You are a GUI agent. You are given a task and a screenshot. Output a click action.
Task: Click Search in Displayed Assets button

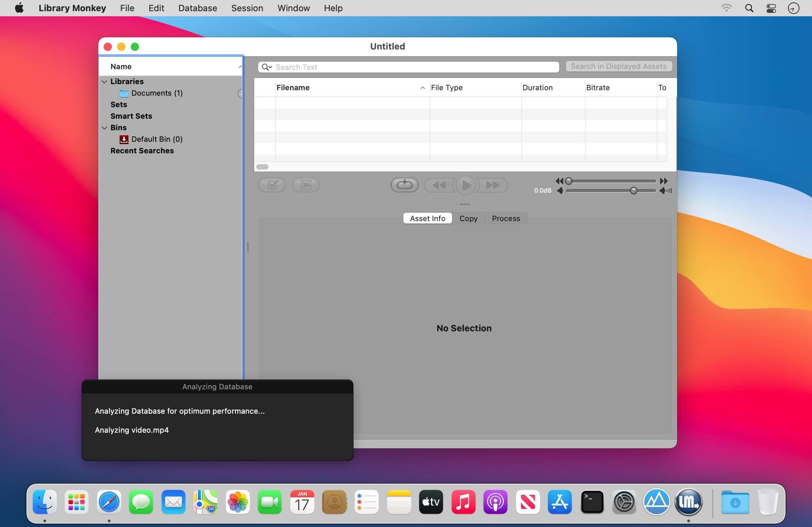[618, 66]
